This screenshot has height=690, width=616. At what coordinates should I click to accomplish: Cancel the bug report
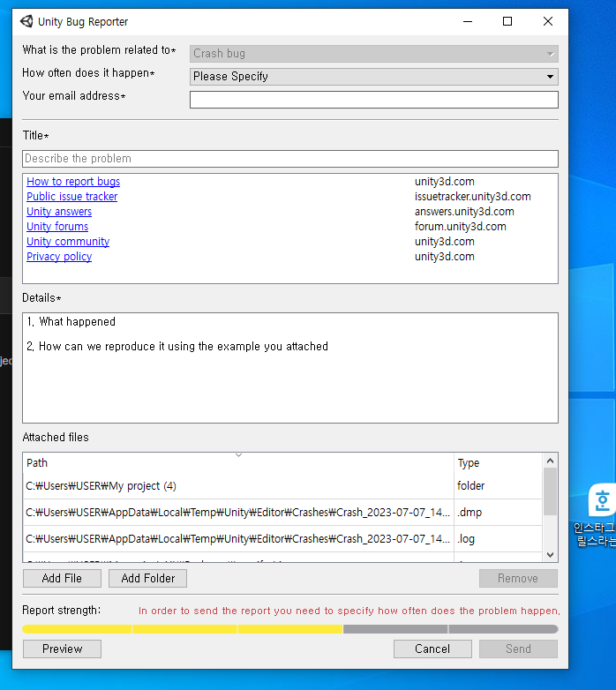click(x=432, y=649)
